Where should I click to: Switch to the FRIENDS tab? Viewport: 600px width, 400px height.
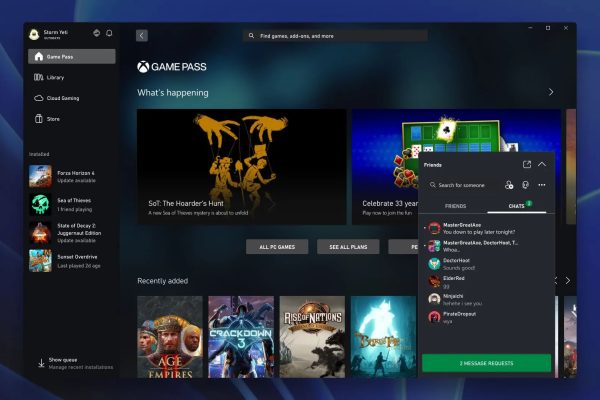tap(455, 206)
